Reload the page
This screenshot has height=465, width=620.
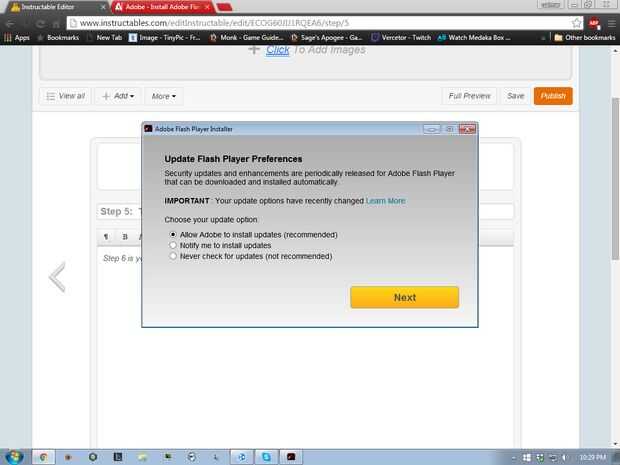click(x=40, y=24)
